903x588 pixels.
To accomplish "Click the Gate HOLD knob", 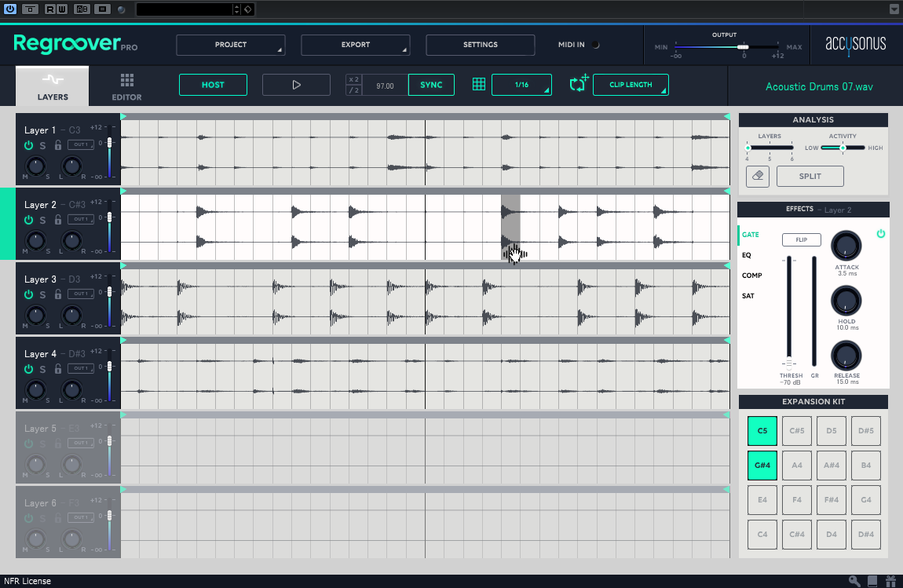I will click(x=846, y=301).
